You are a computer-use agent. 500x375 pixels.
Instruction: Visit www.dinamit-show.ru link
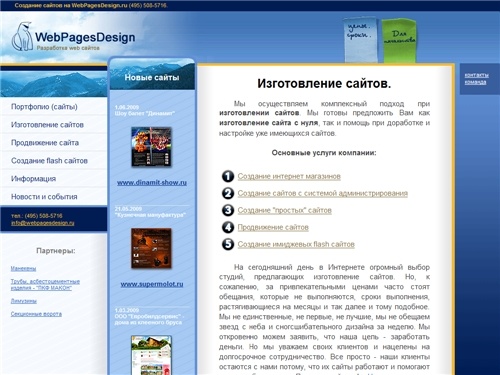coord(152,183)
